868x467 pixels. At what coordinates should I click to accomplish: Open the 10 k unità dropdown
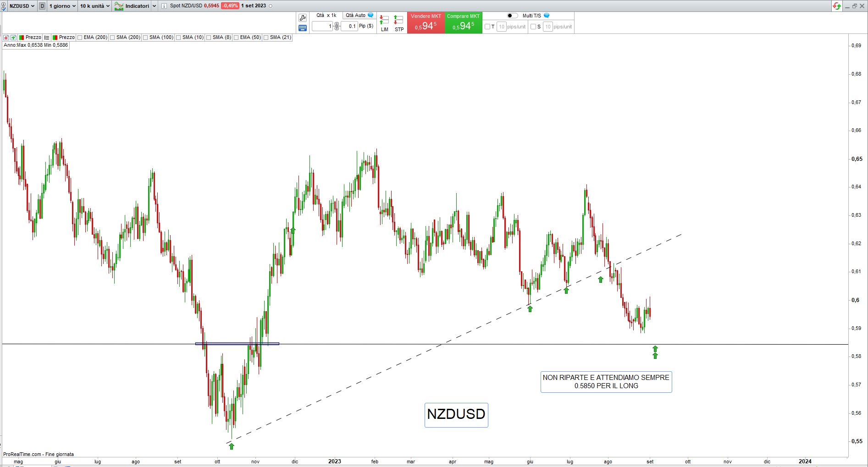point(94,6)
